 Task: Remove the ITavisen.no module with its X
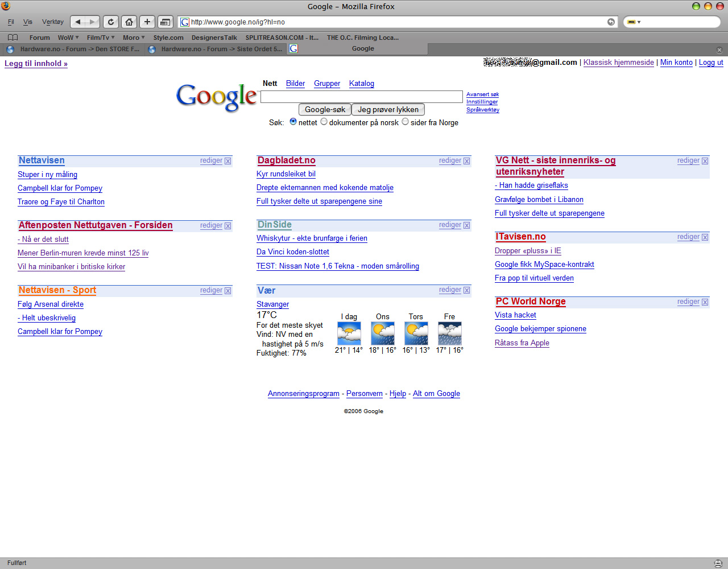pos(705,237)
